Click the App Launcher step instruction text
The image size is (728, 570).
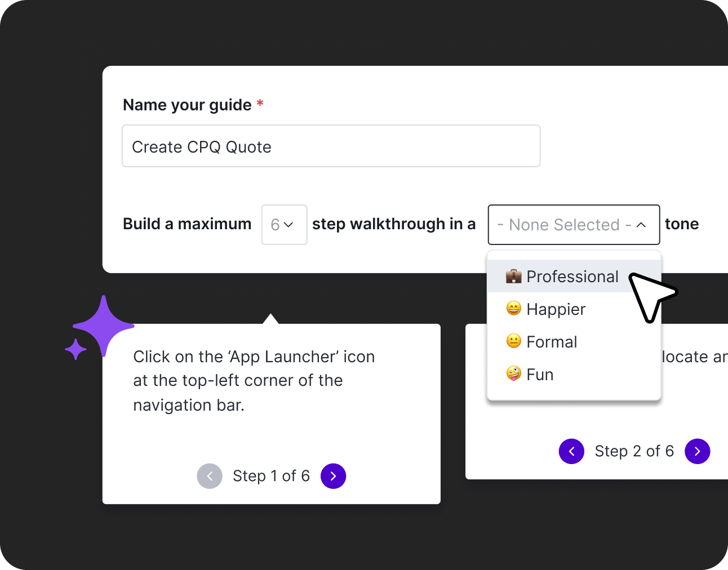(254, 380)
